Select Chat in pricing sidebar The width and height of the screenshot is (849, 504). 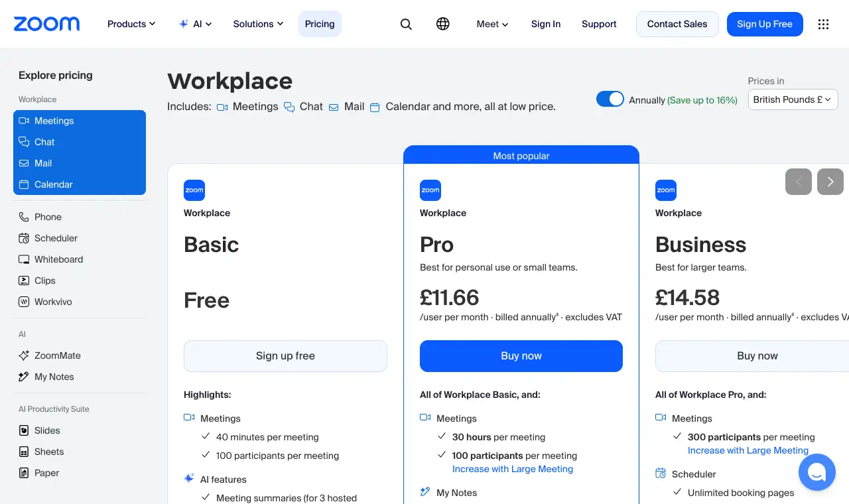[80, 142]
